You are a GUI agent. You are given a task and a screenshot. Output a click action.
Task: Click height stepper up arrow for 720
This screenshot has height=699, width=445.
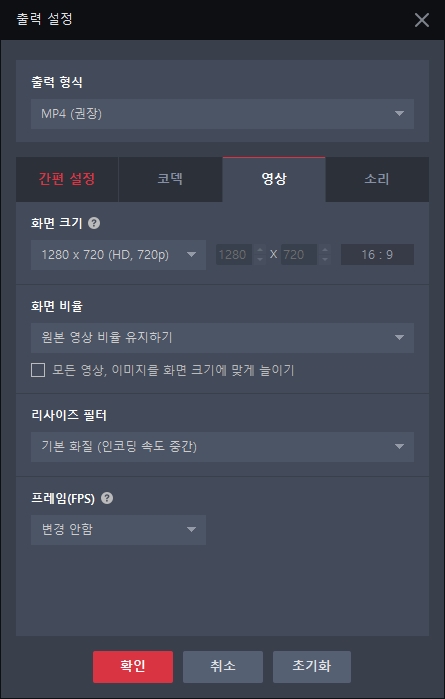(325, 249)
